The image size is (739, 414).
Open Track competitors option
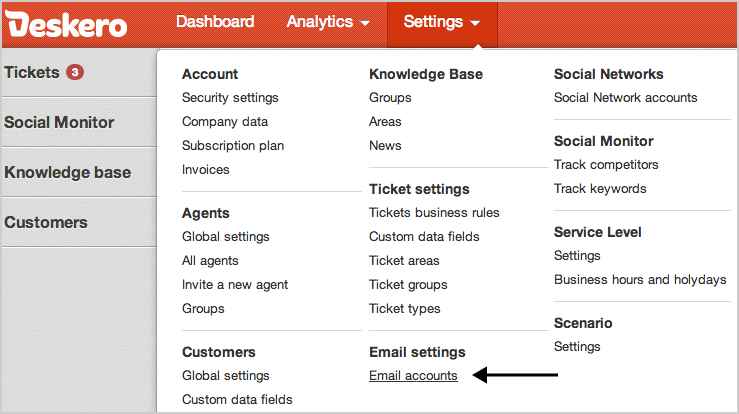[x=606, y=165]
